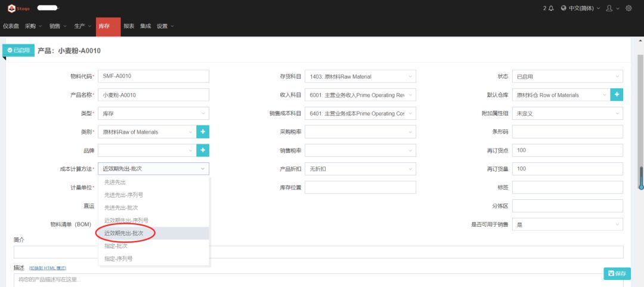Pick 指定-序列号 in the dropdown list
This screenshot has width=644, height=287.
(x=118, y=258)
